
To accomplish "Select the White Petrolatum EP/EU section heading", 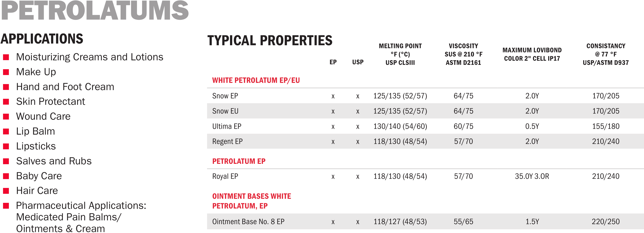I will (x=256, y=80).
